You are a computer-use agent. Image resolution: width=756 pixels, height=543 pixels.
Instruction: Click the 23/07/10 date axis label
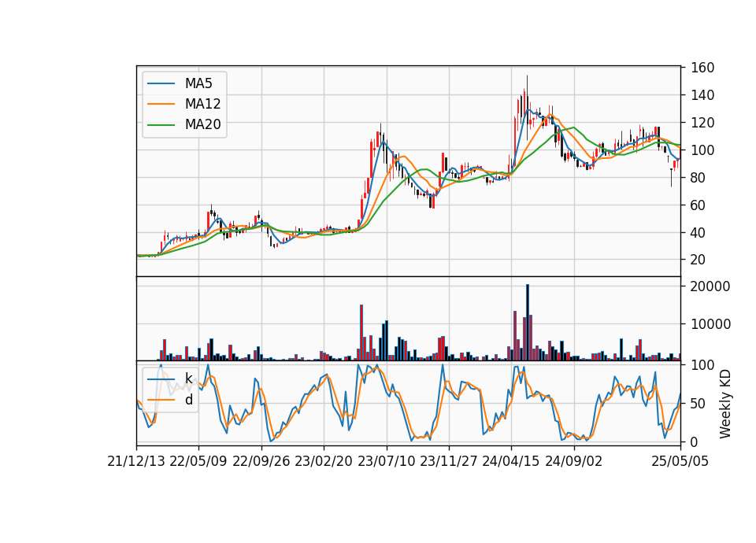point(386,462)
